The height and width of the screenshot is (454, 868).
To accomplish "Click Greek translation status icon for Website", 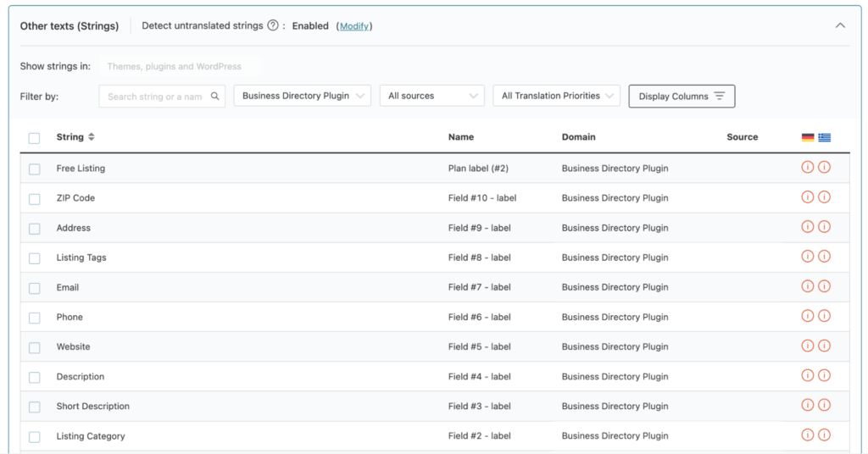I will pyautogui.click(x=824, y=346).
